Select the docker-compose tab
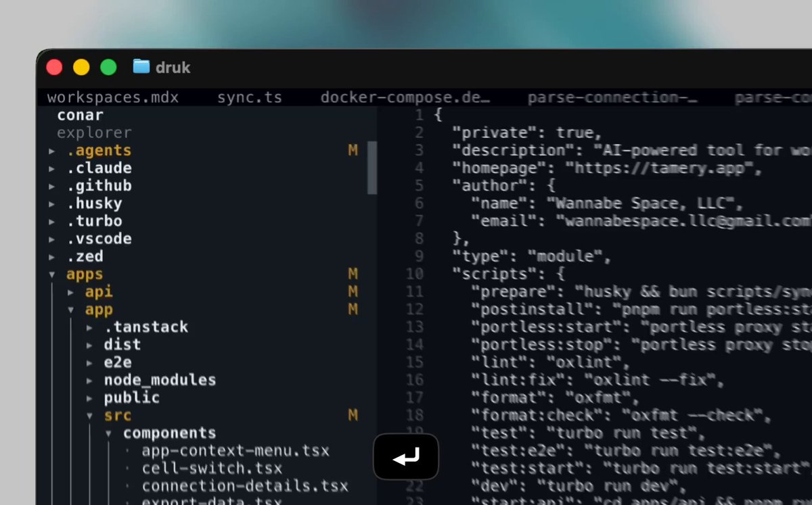Image resolution: width=812 pixels, height=505 pixels. [405, 97]
